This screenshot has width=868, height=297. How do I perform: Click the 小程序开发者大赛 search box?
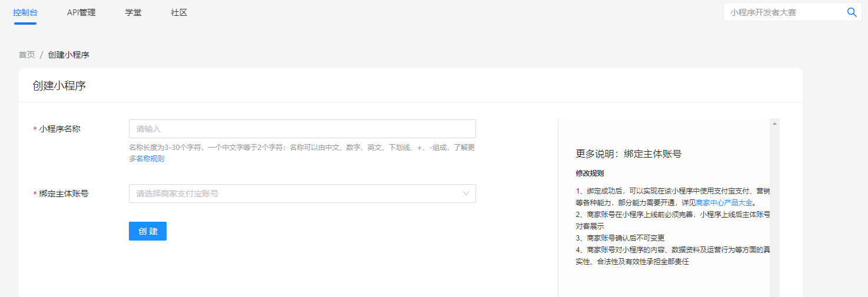click(784, 12)
